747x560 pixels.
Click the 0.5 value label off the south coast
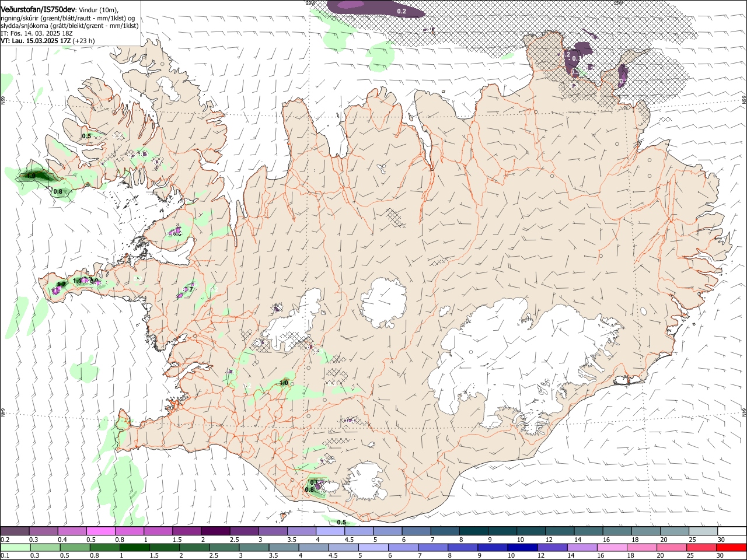[341, 522]
